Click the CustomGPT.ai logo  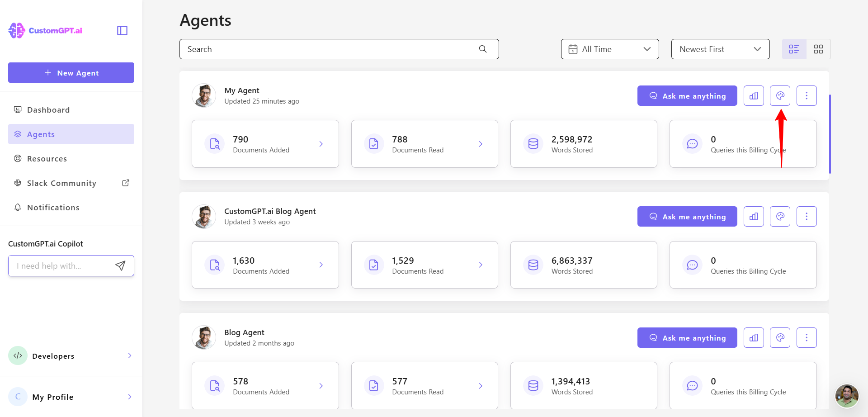(x=45, y=30)
